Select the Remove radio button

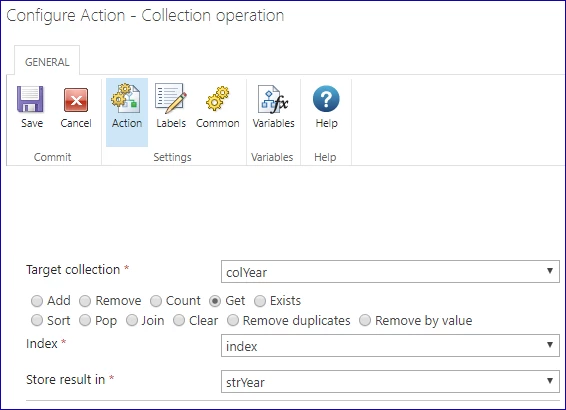[x=85, y=301]
